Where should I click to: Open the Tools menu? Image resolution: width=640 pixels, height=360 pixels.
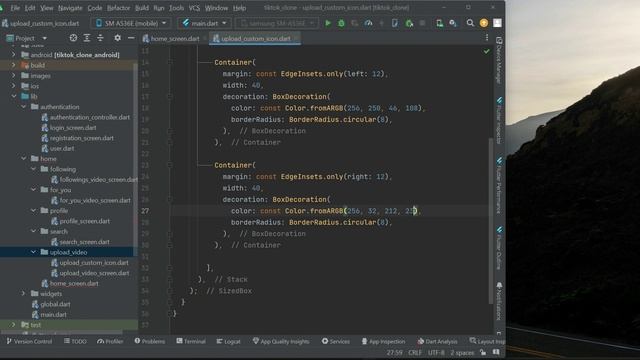(176, 8)
